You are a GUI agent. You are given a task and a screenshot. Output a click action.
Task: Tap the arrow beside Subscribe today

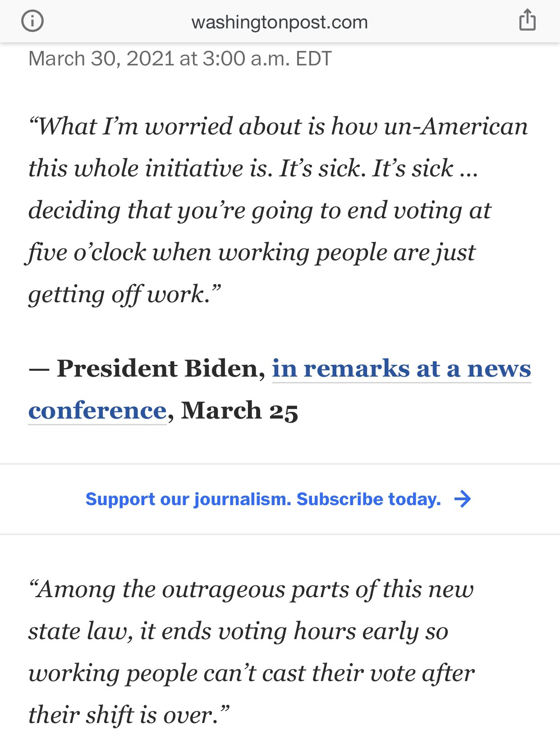(462, 499)
